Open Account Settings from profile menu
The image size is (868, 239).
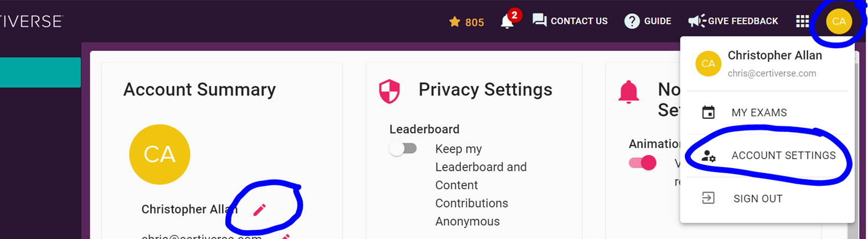(x=767, y=155)
